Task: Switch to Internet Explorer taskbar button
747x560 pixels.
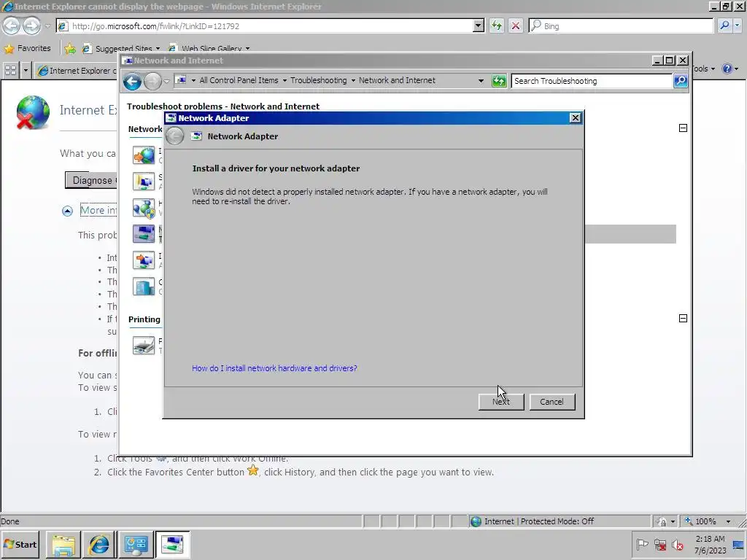Action: 99,545
